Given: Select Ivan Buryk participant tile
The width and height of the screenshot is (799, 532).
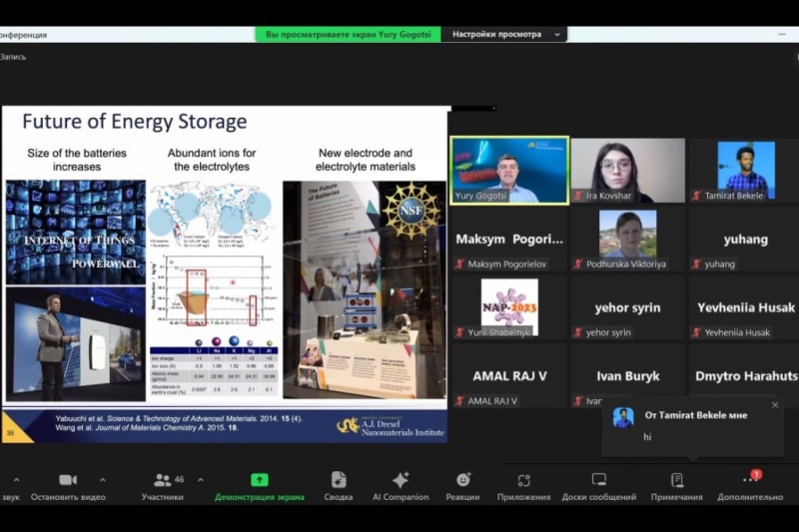Looking at the screenshot, I should pyautogui.click(x=628, y=375).
